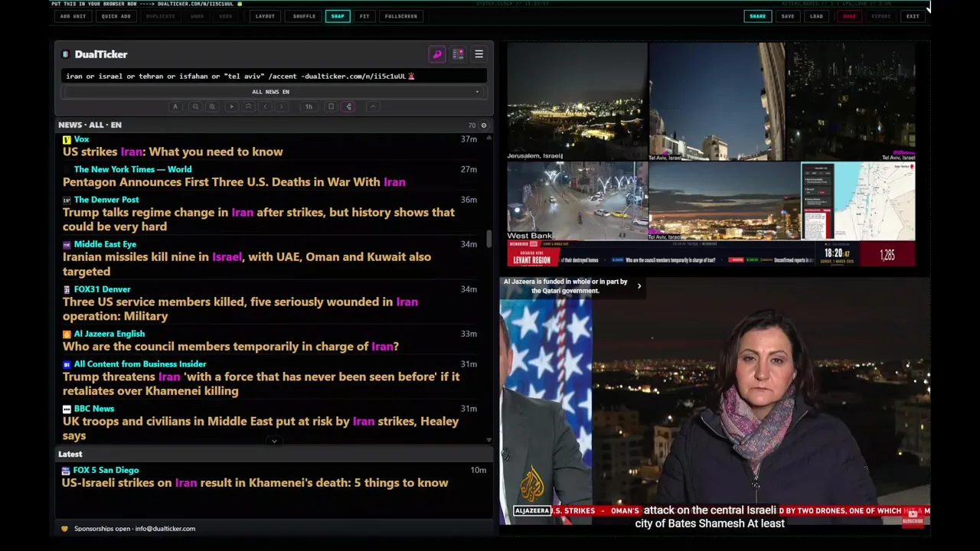980x551 pixels.
Task: Toggle the pink highlighted pin icon
Action: [348, 107]
